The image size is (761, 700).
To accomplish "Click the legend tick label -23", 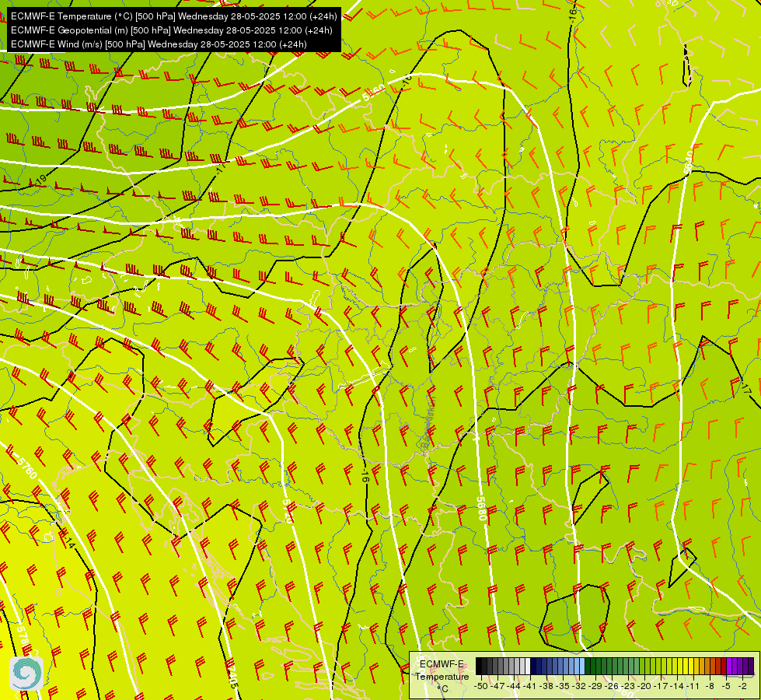I will click(628, 686).
